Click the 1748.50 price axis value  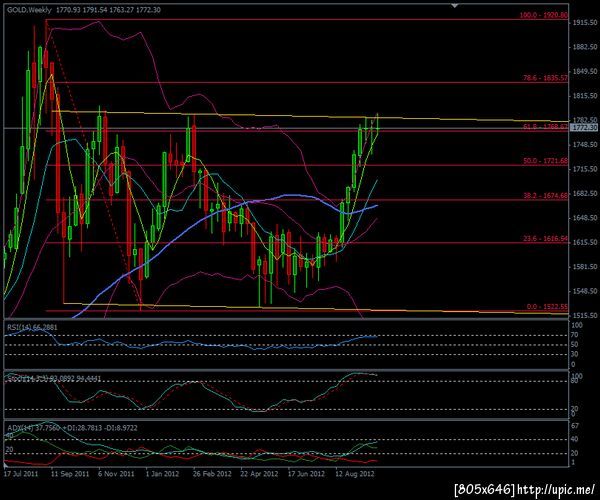[585, 145]
